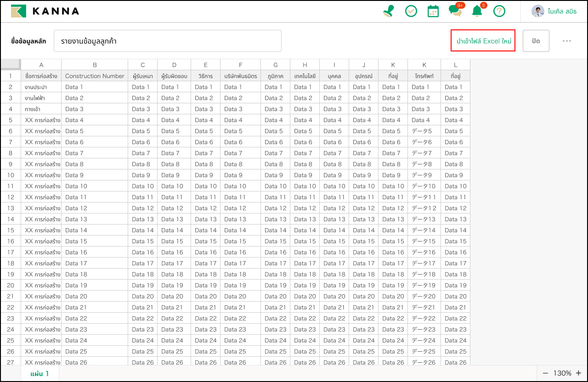Click นำเข้าไฟล์ Excel ใหม่ import button
The image size is (588, 382).
[x=483, y=41]
